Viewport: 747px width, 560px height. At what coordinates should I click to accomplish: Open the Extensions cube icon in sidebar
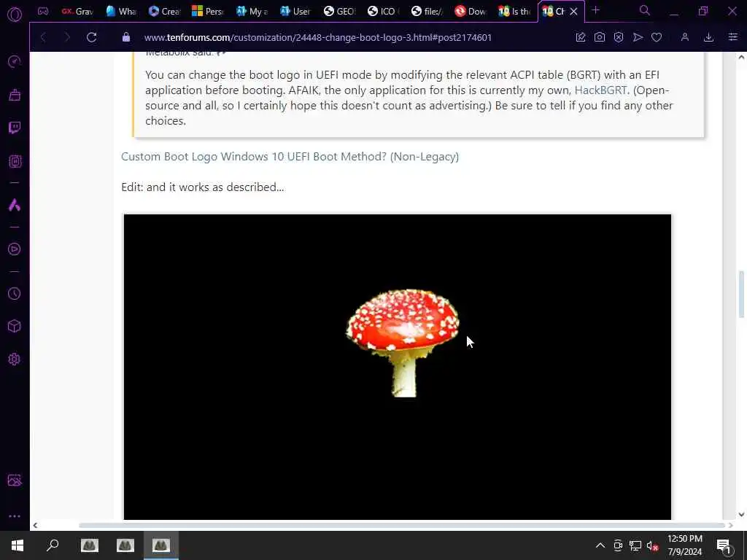pos(15,326)
